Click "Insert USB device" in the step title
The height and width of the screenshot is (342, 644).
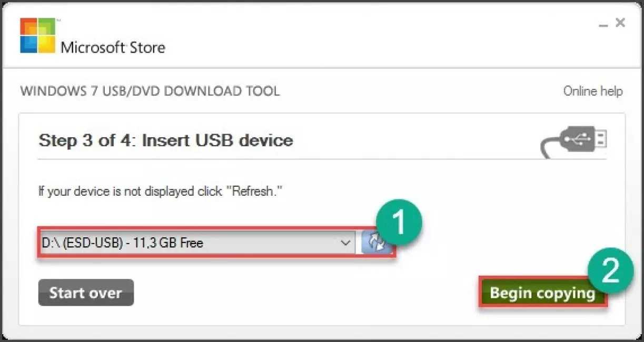tap(217, 140)
